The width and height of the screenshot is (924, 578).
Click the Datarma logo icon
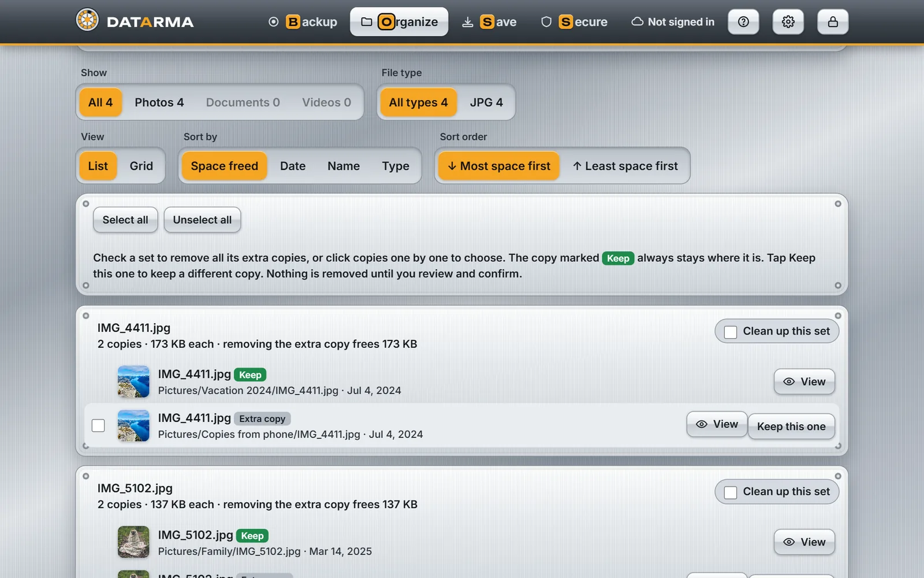[87, 20]
